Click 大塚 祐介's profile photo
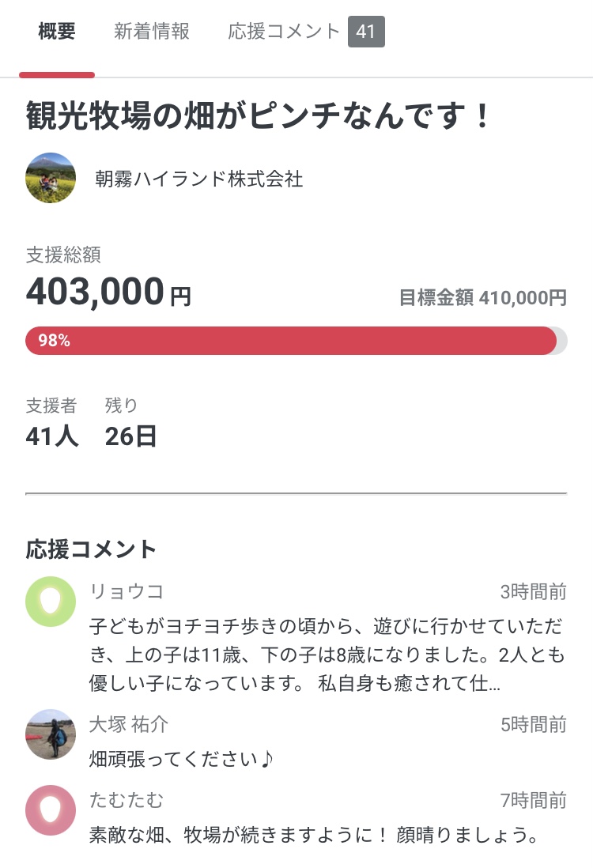The image size is (593, 868). click(x=51, y=734)
